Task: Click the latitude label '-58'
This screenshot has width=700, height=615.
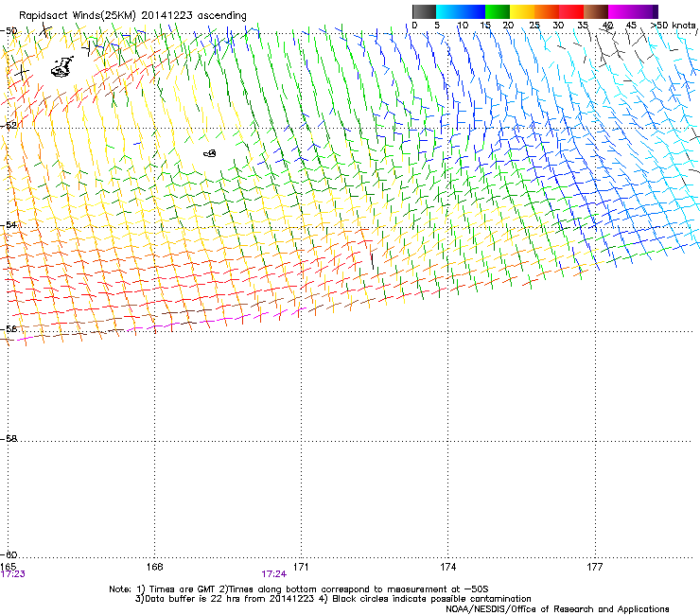Action: [9, 439]
